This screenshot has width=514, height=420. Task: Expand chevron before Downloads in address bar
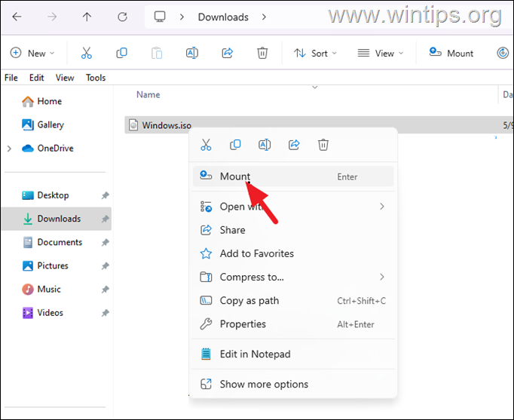(x=182, y=17)
